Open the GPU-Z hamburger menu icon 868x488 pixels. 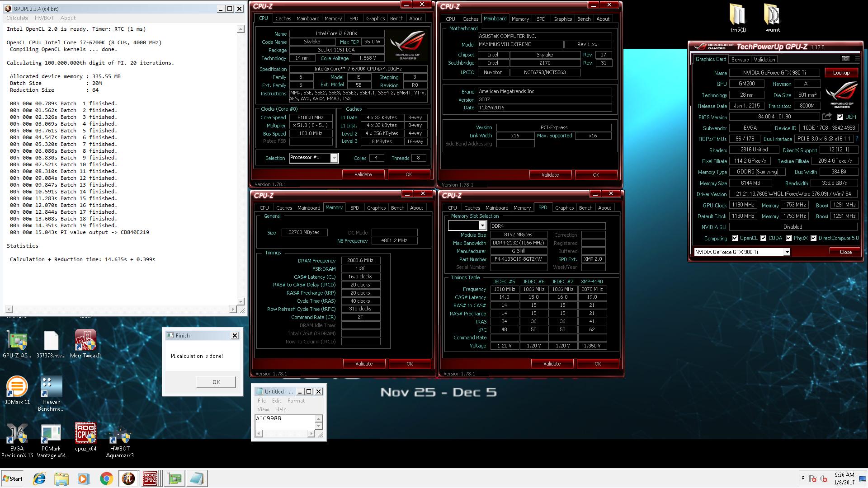point(857,59)
